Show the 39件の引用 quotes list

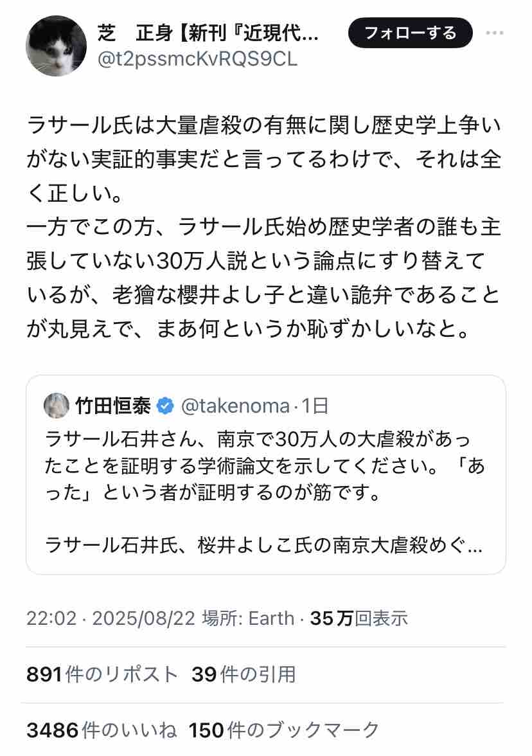(244, 674)
